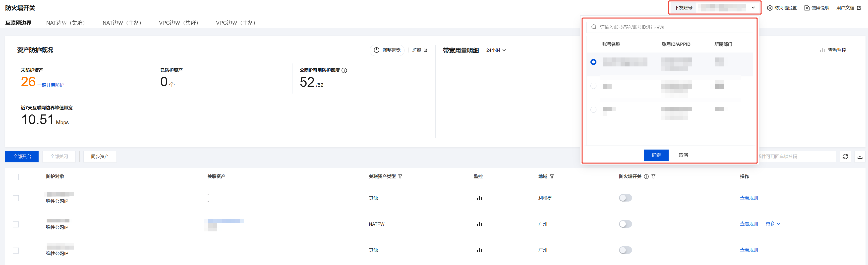Open the 24小时 time range dropdown
This screenshot has height=265, width=868.
[x=496, y=50]
